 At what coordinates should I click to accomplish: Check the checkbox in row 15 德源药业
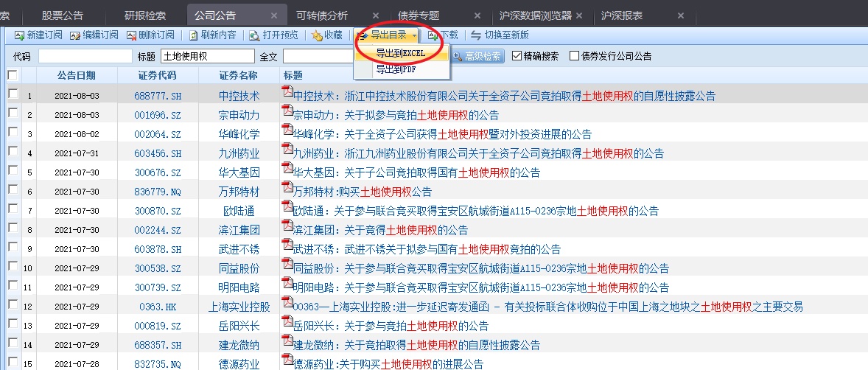point(13,362)
